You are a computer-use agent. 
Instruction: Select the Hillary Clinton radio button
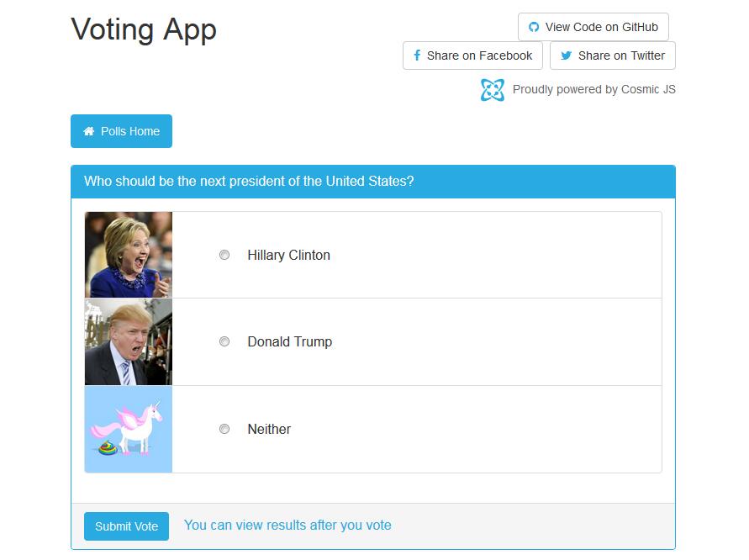point(224,255)
